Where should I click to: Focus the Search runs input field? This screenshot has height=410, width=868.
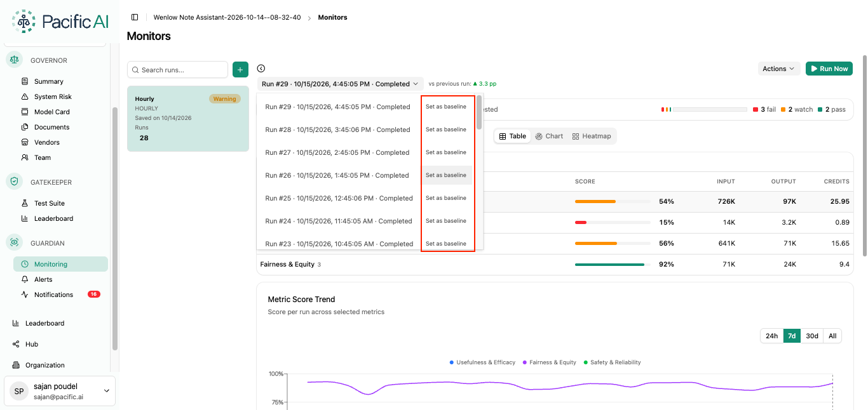(x=177, y=70)
